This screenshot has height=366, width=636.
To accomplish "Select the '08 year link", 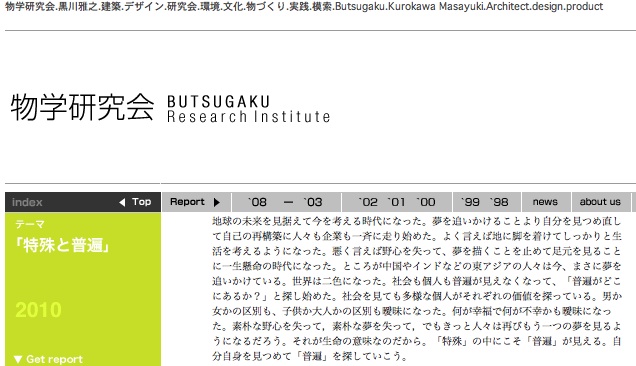I will click(x=257, y=202).
